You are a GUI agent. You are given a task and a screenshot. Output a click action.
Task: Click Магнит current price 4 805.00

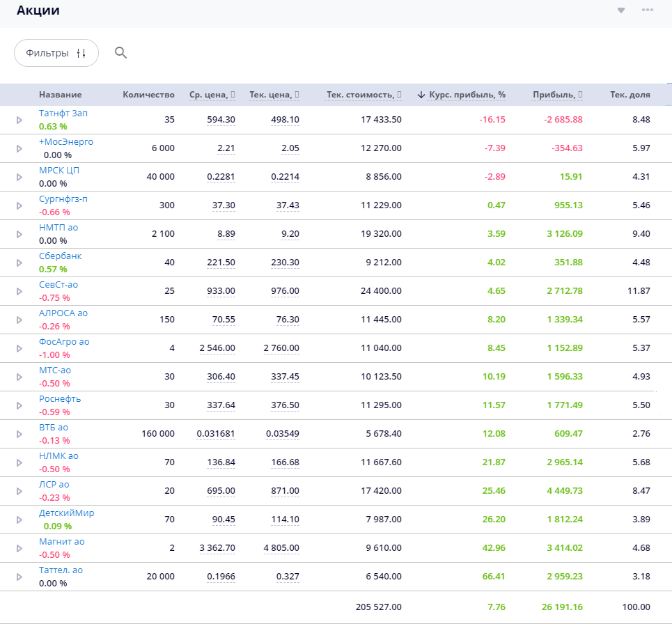281,548
